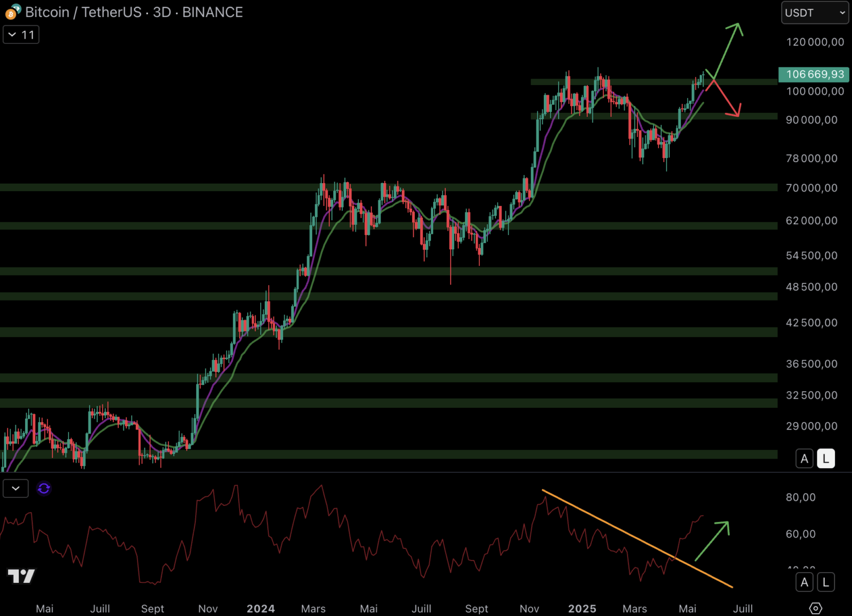Click the Juill label next to the settings icon
The image size is (852, 616).
point(742,609)
